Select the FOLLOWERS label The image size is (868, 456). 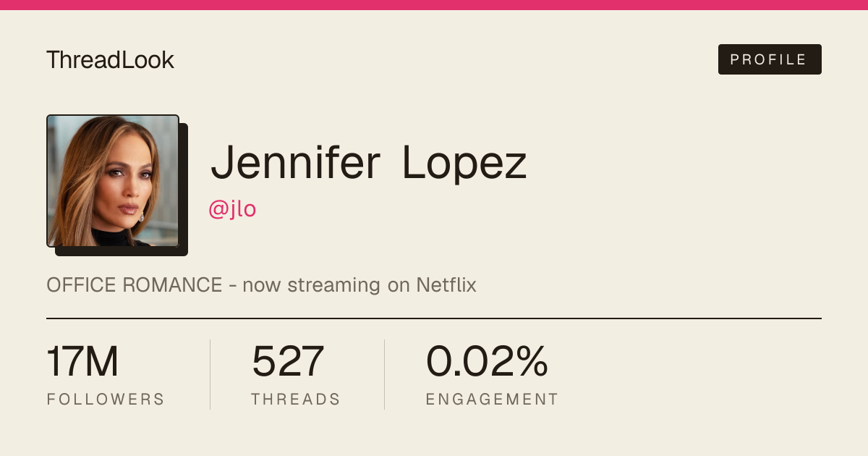pyautogui.click(x=106, y=400)
